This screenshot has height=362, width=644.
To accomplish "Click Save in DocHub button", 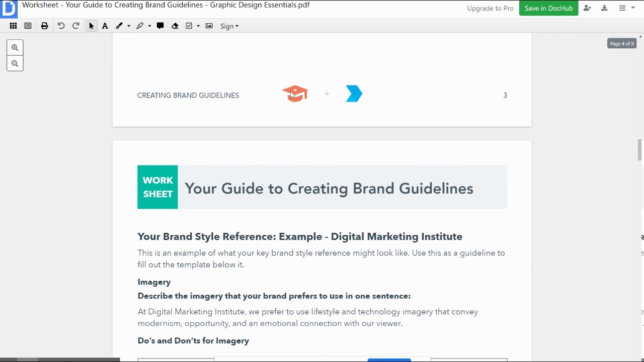I will pos(548,8).
